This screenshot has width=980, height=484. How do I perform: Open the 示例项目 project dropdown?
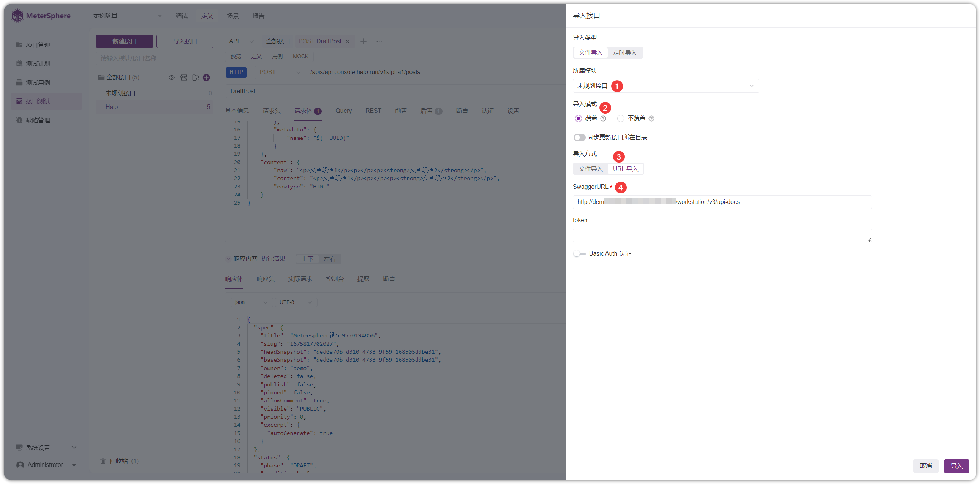tap(127, 16)
